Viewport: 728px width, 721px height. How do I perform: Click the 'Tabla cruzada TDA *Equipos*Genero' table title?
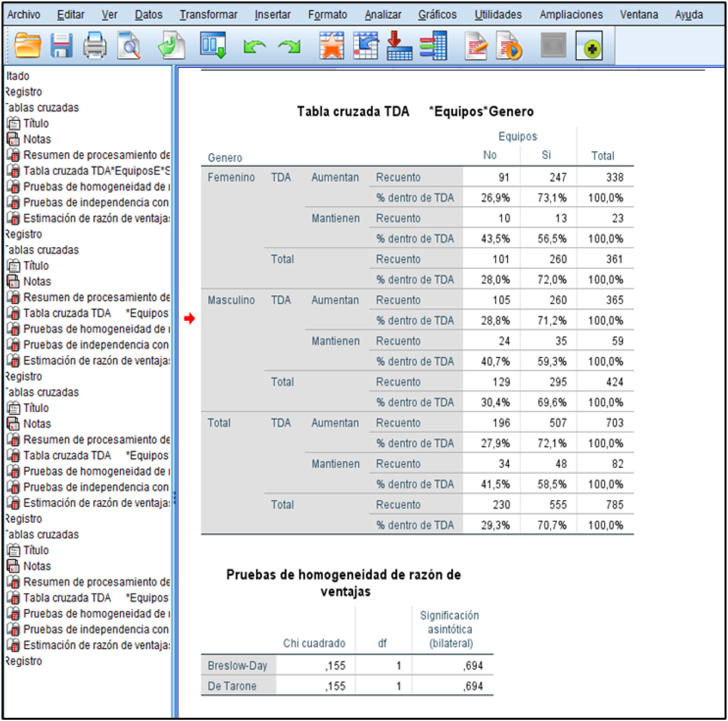coord(415,111)
